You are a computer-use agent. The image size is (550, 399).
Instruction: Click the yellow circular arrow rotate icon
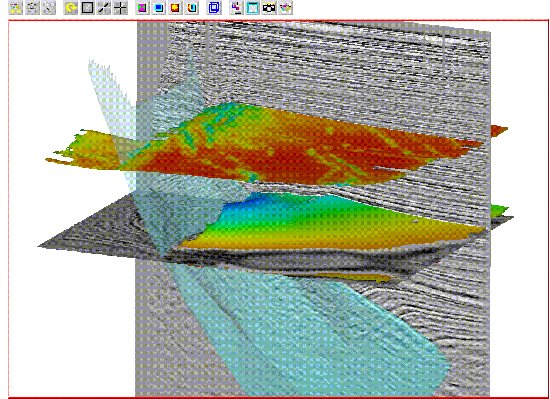pos(71,8)
